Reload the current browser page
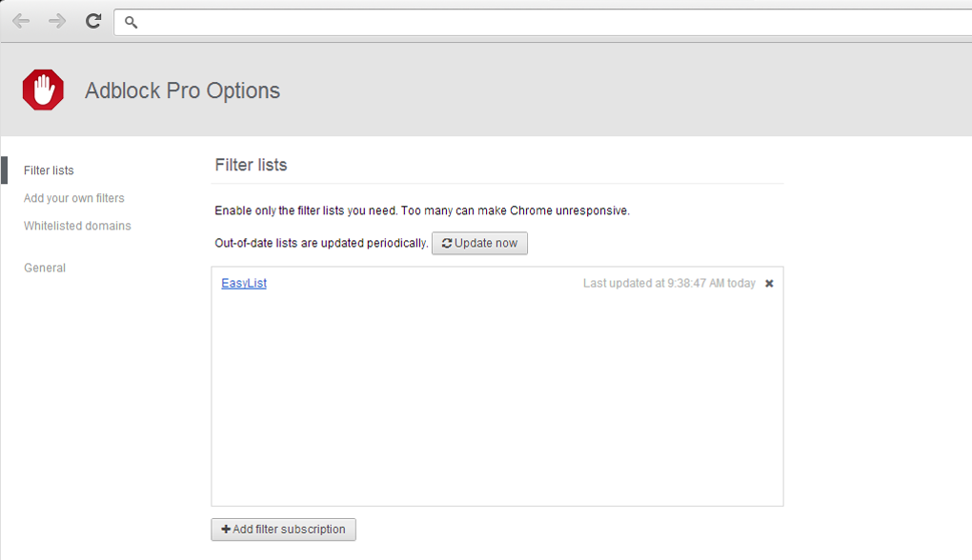This screenshot has width=972, height=560. pyautogui.click(x=93, y=21)
